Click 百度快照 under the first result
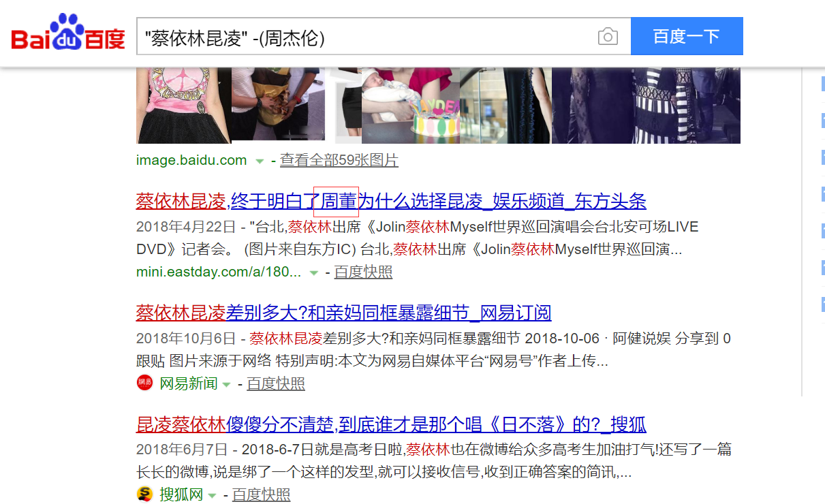Image resolution: width=825 pixels, height=504 pixels. [x=363, y=272]
